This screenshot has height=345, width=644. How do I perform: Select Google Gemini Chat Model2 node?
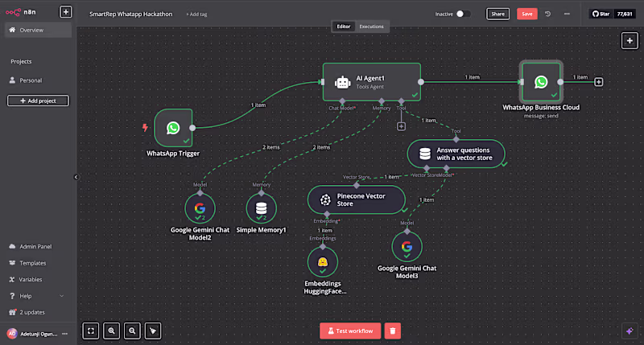pos(200,208)
